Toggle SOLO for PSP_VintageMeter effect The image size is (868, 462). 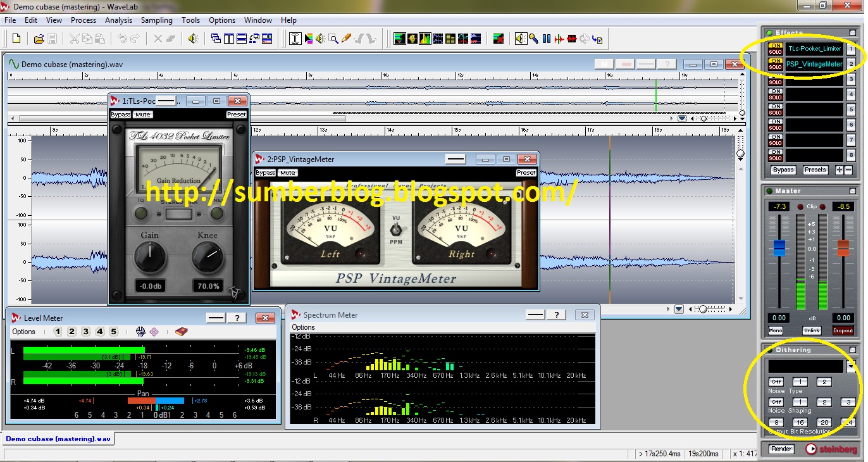coord(775,67)
